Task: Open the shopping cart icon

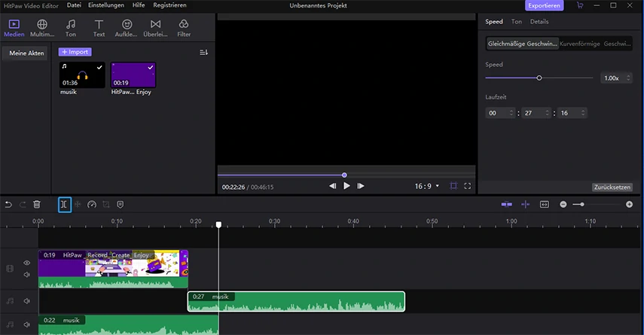Action: click(x=579, y=5)
